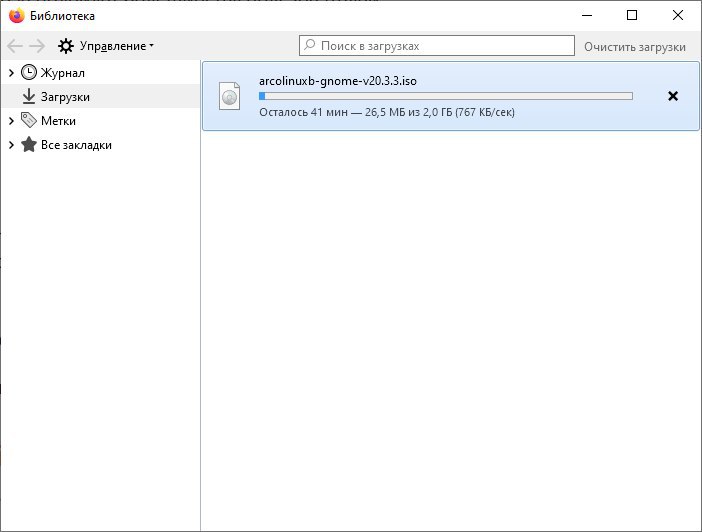Click the arcolinuxb-gnome-v20.3.3.iso file name
Screen dimensions: 702x532
[x=338, y=81]
